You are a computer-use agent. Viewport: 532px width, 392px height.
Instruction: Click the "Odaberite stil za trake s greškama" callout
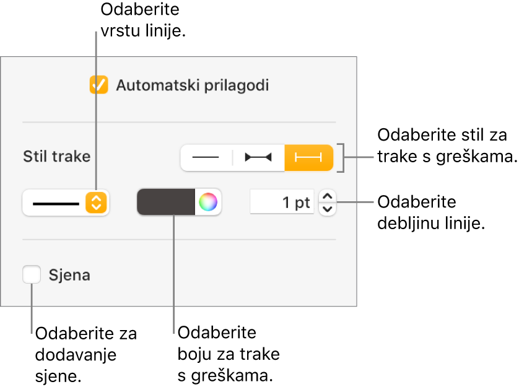pyautogui.click(x=447, y=146)
